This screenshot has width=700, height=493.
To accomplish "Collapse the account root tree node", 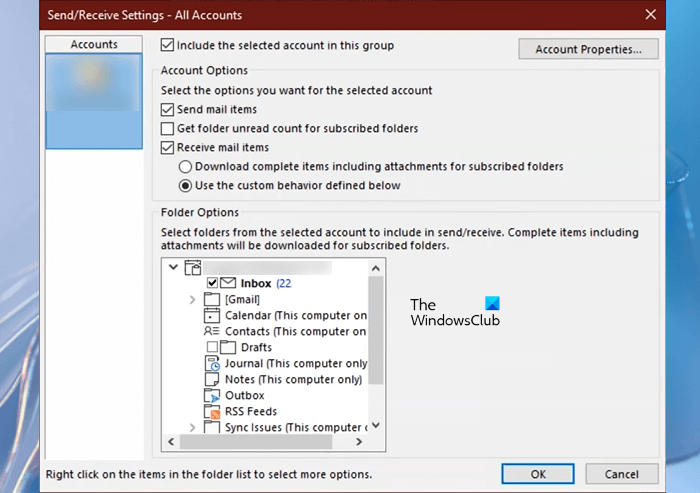I will [x=174, y=267].
